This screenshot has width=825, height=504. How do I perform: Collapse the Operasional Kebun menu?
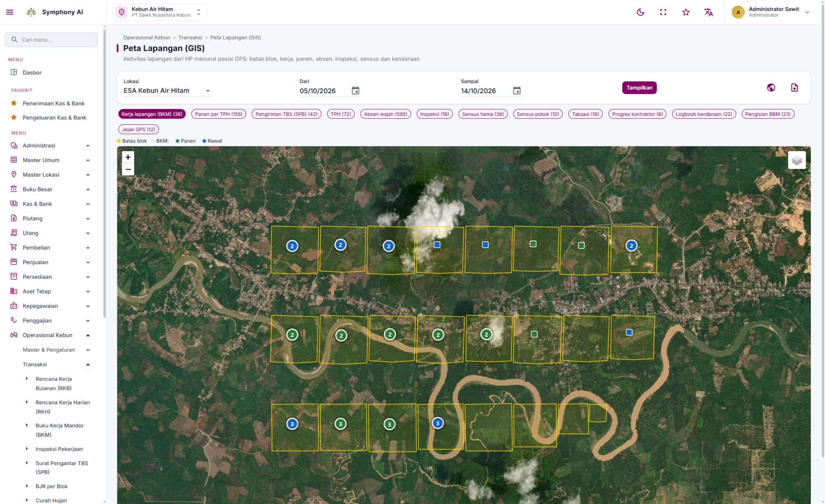click(x=50, y=335)
